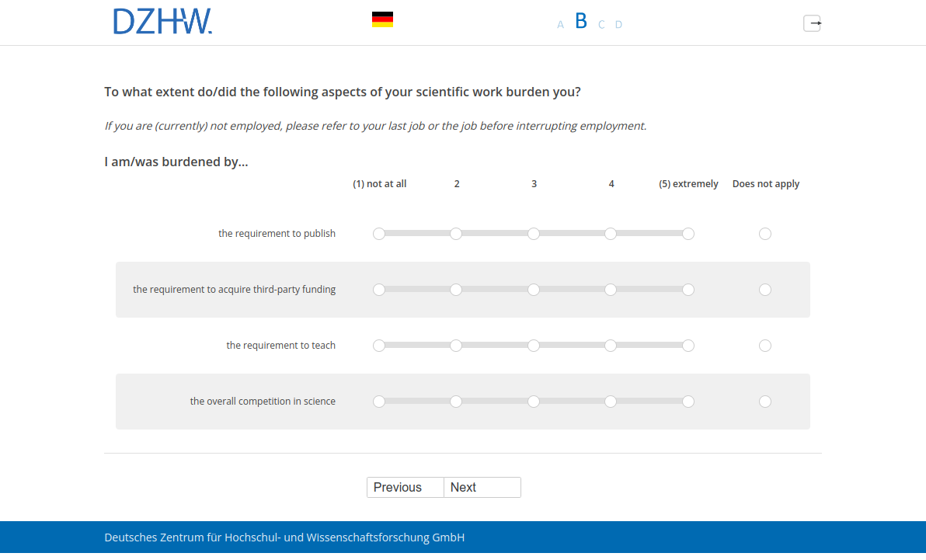This screenshot has width=926, height=560.
Task: Go to section A in progress indicator
Action: click(x=560, y=25)
